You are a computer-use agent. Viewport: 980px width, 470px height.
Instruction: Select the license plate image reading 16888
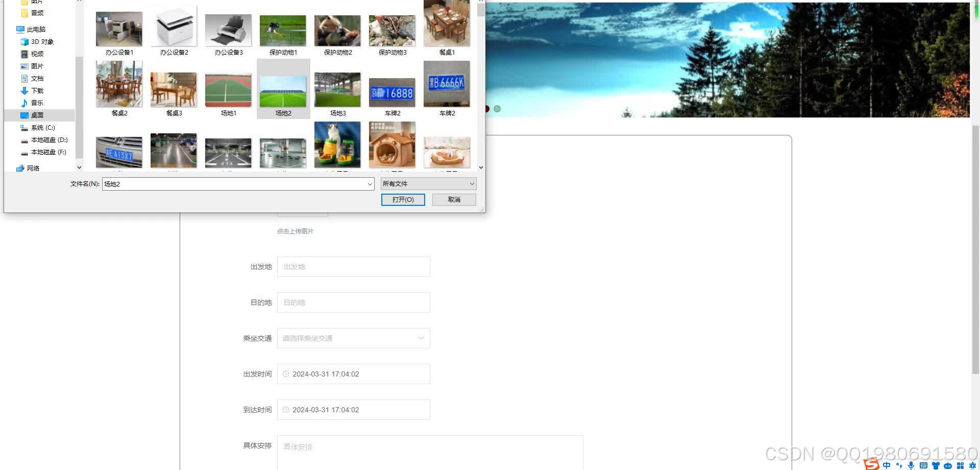(392, 97)
